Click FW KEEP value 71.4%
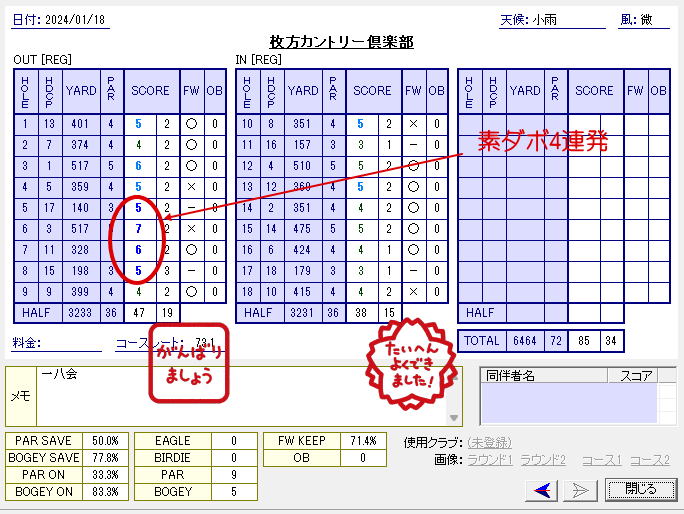 tap(363, 441)
